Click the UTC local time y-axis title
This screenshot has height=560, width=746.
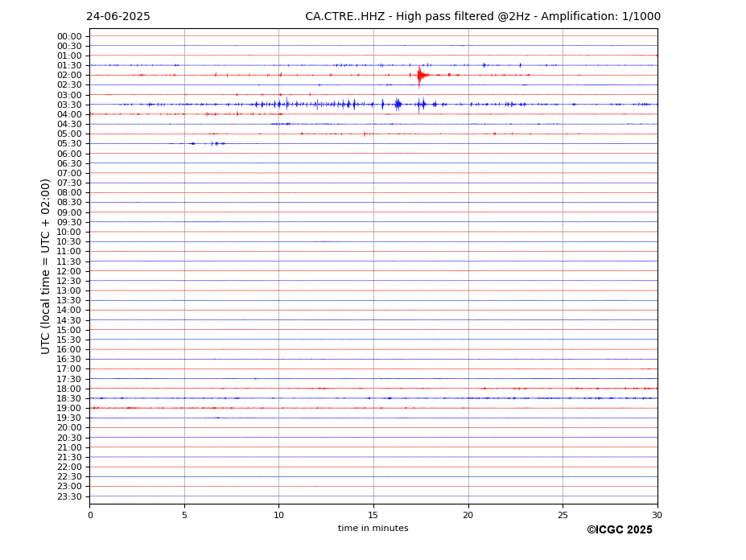[45, 266]
